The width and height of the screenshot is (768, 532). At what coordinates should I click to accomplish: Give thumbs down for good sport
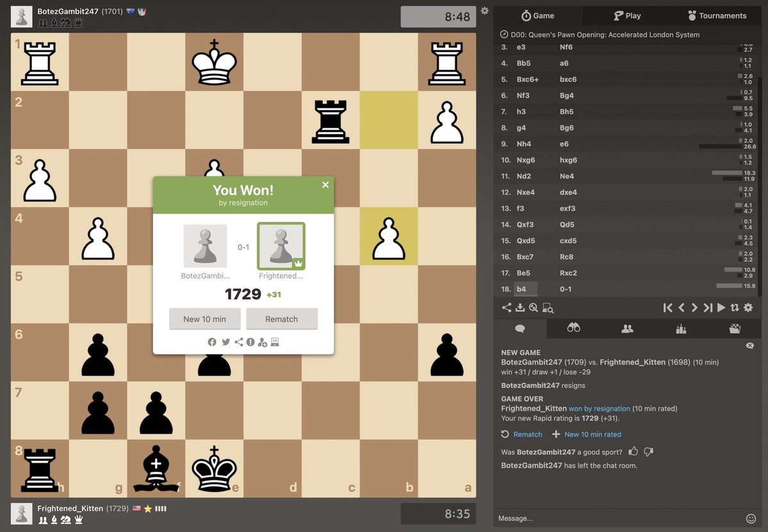(648, 452)
